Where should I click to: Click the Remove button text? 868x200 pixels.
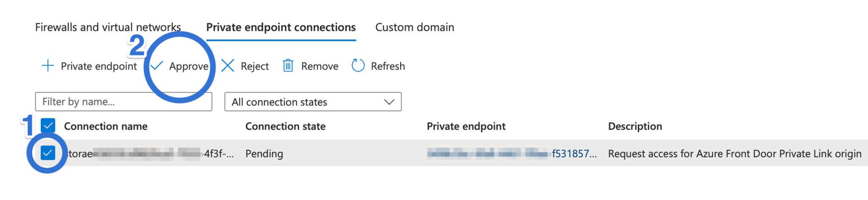(320, 66)
